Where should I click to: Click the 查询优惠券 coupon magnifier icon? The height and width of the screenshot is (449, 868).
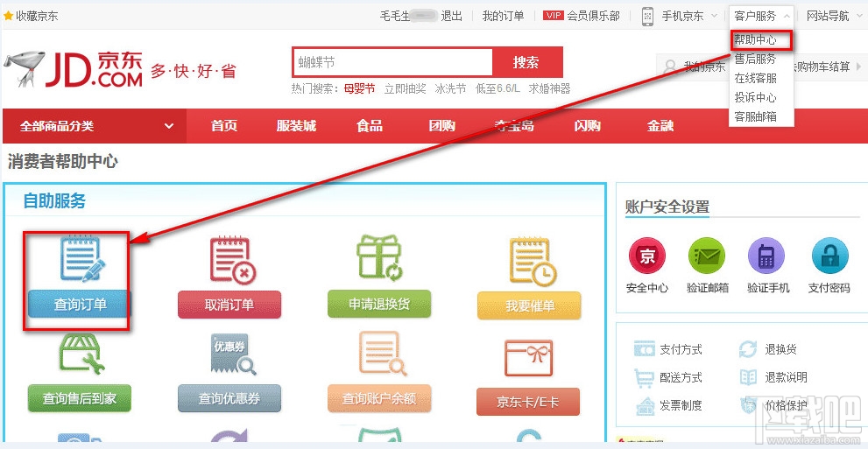[233, 354]
